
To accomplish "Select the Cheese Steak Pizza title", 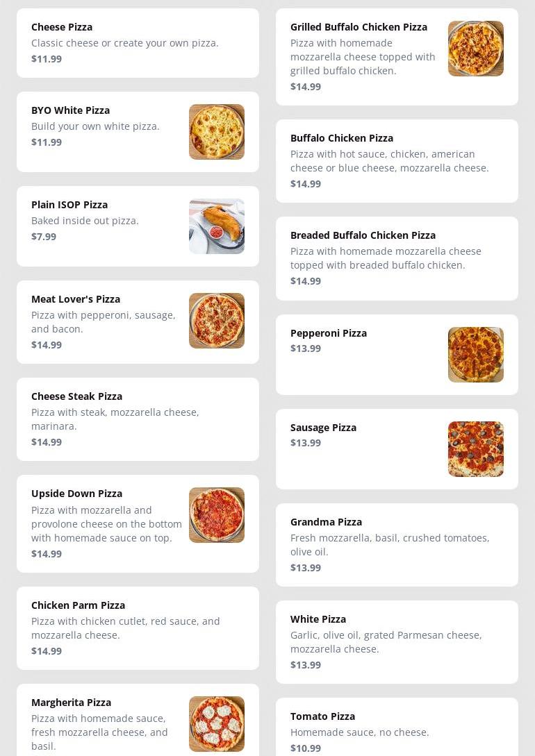I will pyautogui.click(x=76, y=396).
